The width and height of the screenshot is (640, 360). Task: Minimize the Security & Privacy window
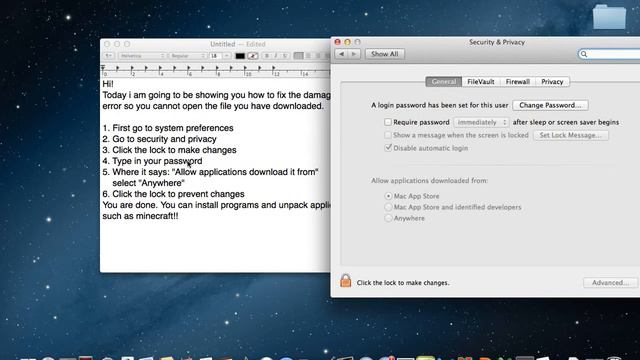pos(347,42)
